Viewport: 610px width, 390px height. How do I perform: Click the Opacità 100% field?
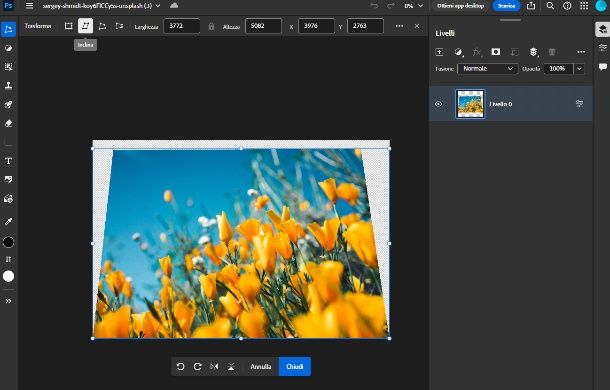[558, 69]
